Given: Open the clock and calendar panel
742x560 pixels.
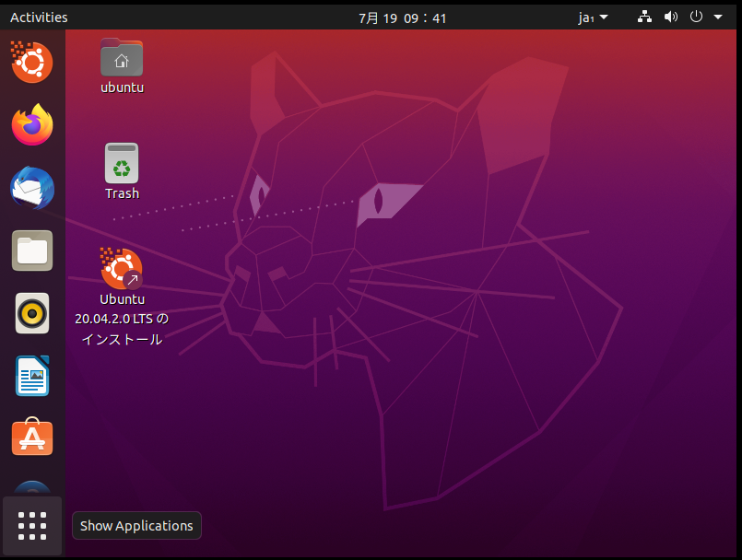Looking at the screenshot, I should [403, 17].
